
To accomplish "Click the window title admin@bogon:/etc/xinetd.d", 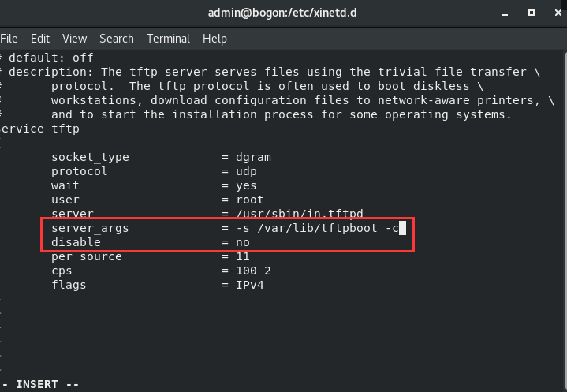I will 282,13.
